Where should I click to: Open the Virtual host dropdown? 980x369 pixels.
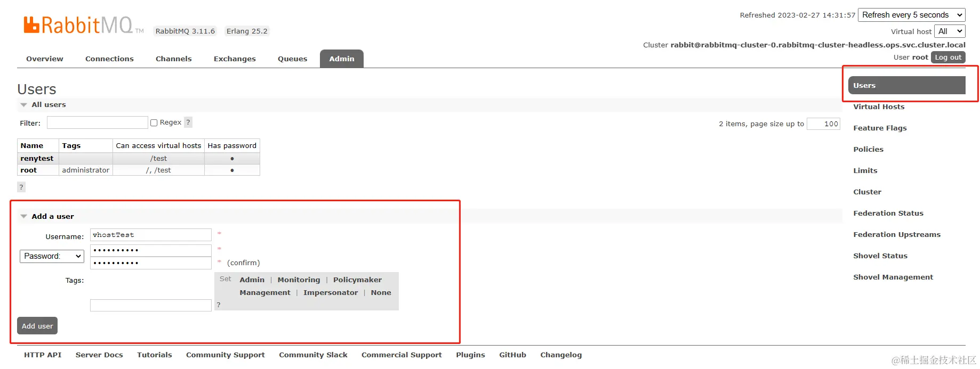(950, 31)
